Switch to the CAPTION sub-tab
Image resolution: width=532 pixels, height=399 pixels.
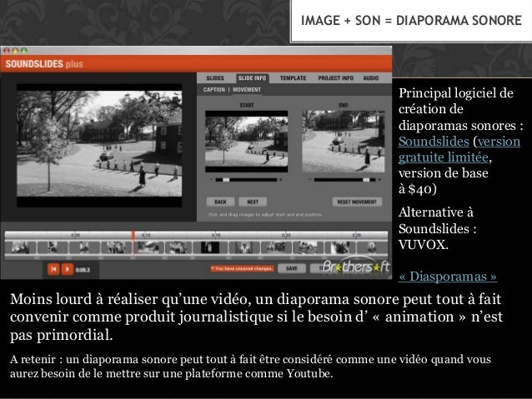point(214,90)
